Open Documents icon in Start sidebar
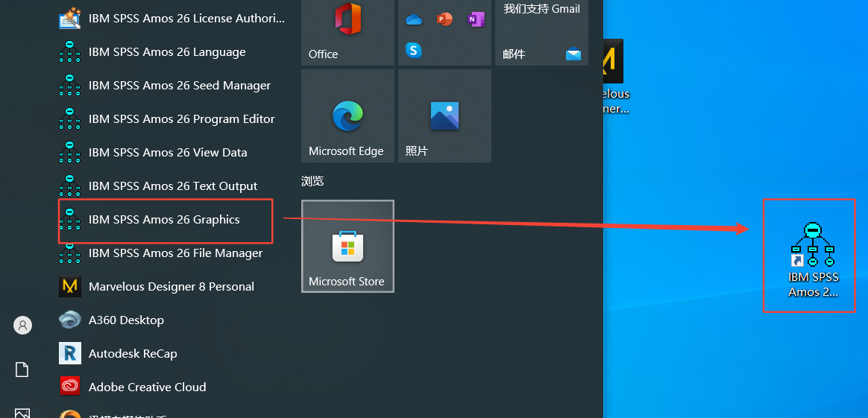Image resolution: width=868 pixels, height=418 pixels. 22,370
